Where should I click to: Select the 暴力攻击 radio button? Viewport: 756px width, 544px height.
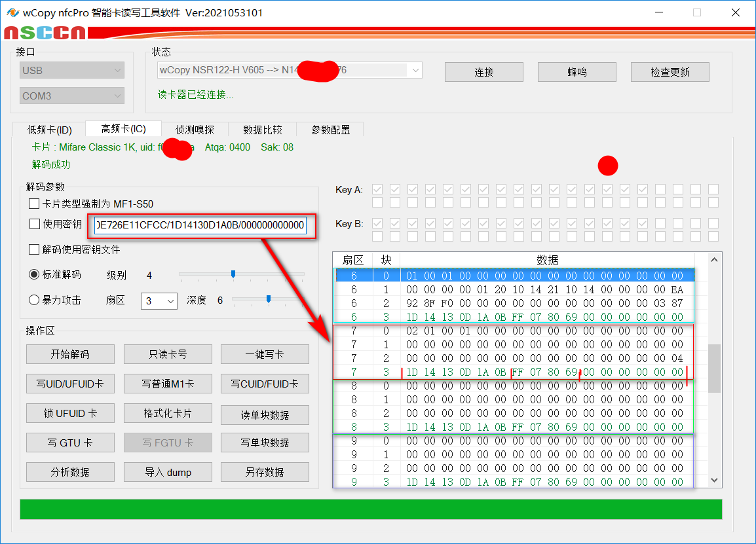click(x=34, y=300)
